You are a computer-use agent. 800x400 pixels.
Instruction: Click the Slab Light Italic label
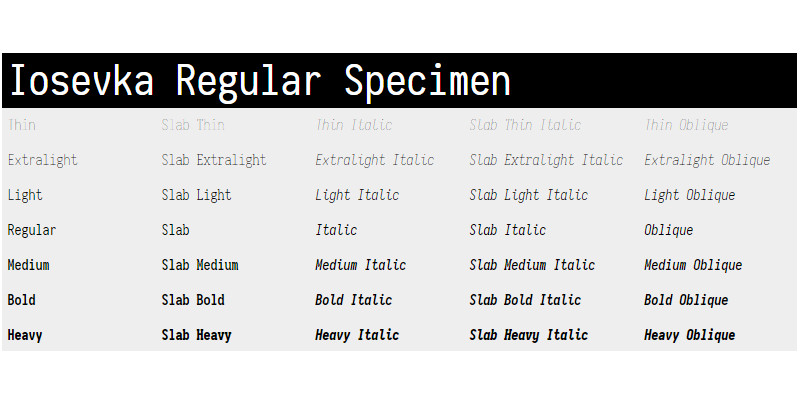tap(529, 195)
